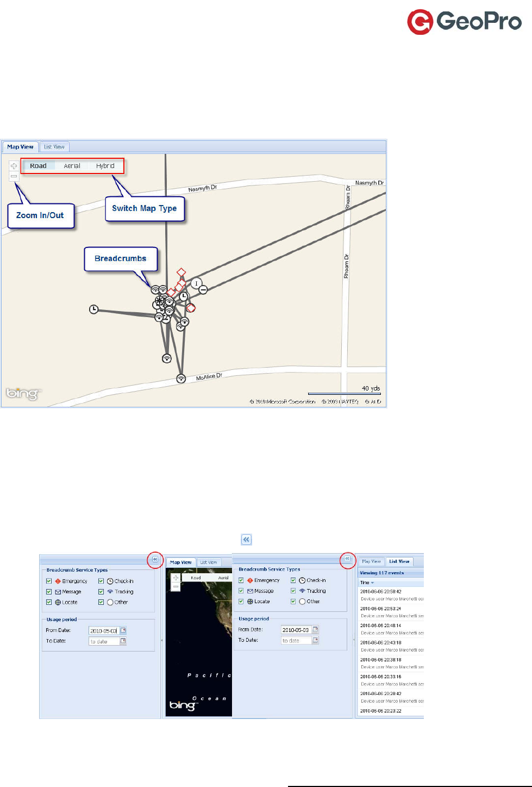Click From Date field in panel beside event list
532x787 pixels.
point(296,630)
